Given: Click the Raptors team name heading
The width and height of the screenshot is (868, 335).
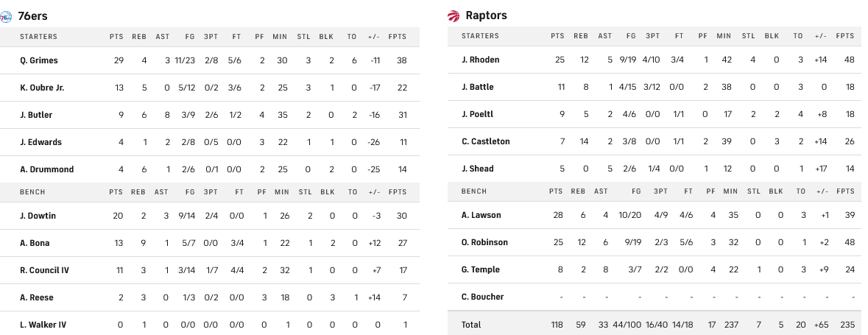Looking at the screenshot, I should tap(486, 15).
